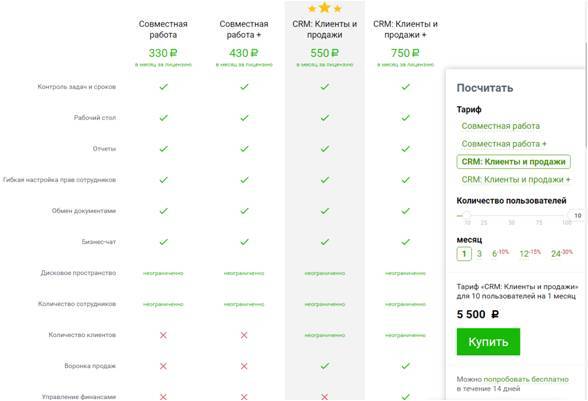Viewport: 588px width, 401px height.
Task: Click the user count slider handle
Action: coord(466,215)
